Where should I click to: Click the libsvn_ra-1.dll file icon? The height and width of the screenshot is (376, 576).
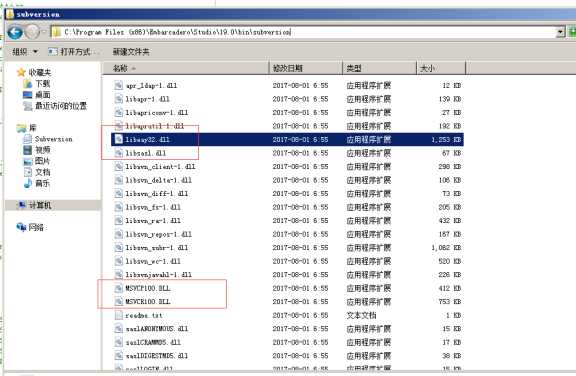click(x=118, y=221)
